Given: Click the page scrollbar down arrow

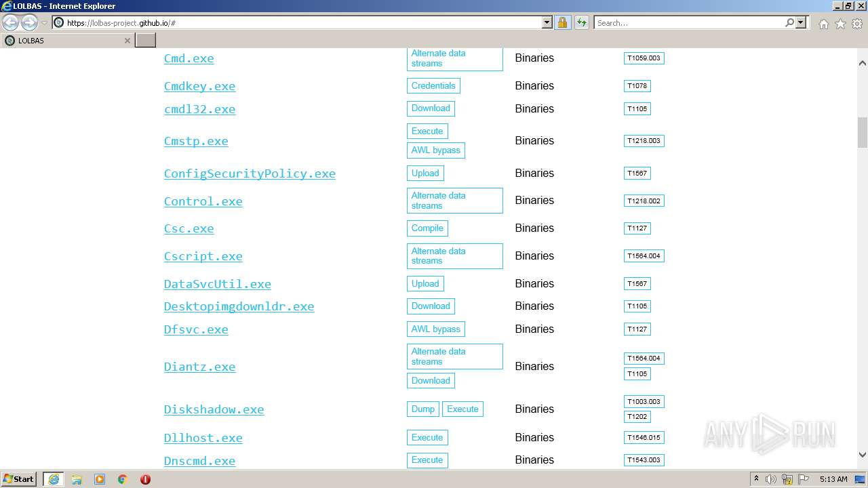Looking at the screenshot, I should (863, 455).
